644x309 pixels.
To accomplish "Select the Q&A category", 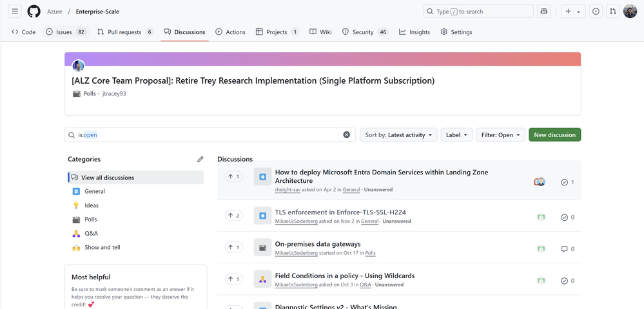I will (x=91, y=234).
